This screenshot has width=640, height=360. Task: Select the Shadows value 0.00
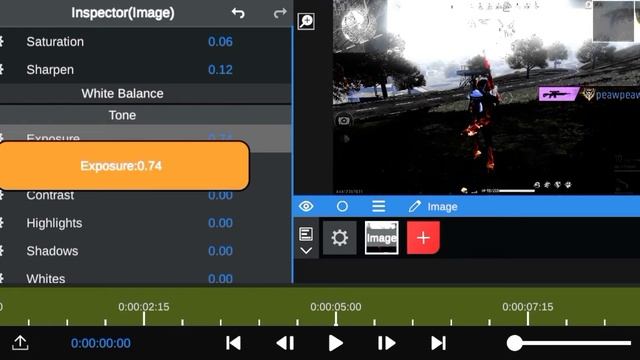click(220, 251)
